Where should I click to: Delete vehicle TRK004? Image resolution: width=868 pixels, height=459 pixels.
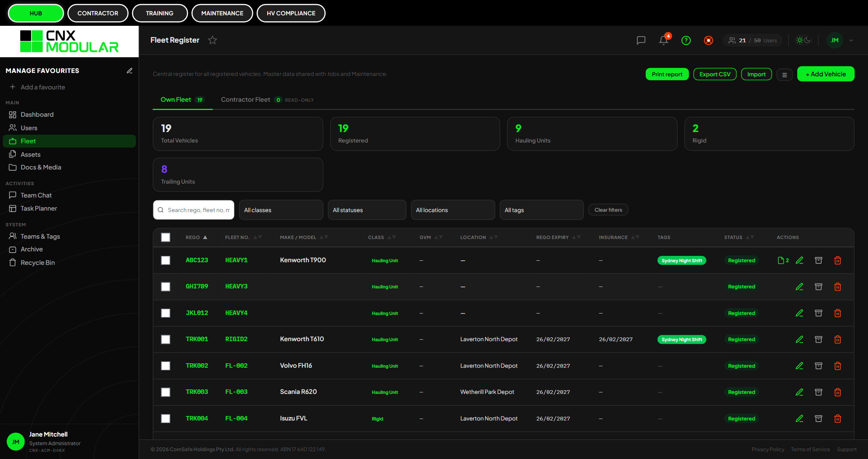pos(838,419)
